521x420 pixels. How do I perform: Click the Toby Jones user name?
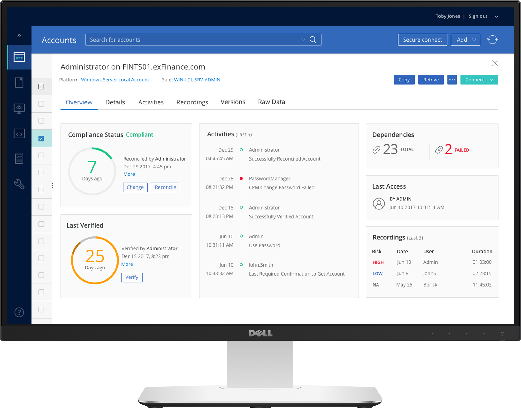click(x=448, y=16)
